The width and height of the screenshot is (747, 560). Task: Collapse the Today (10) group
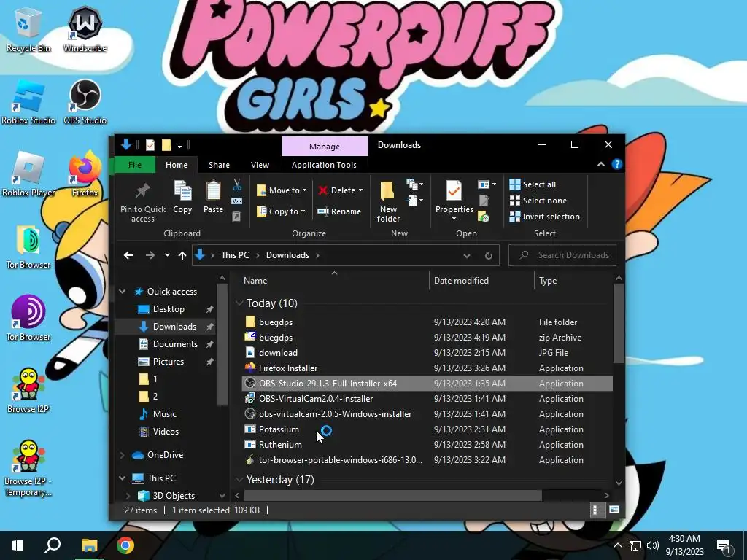pos(239,303)
